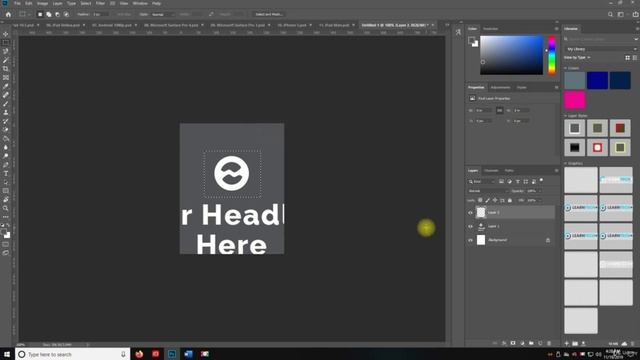Toggle Lock image pixels brush icon
Viewport: 640px width, 360px height.
point(487,200)
